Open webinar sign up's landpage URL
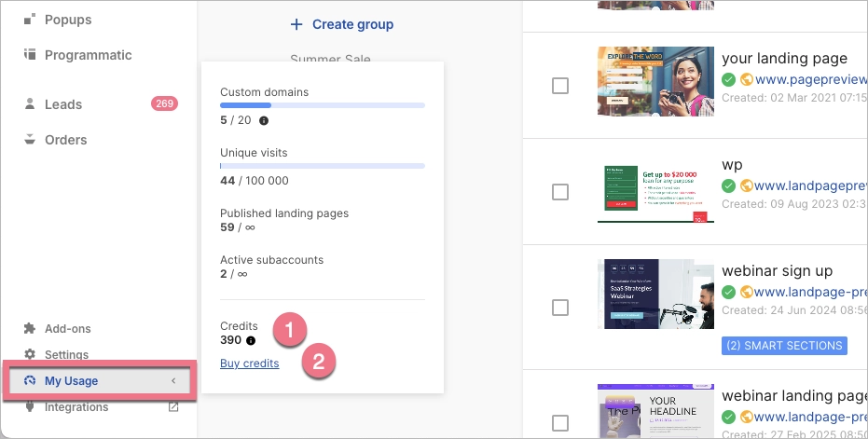Screen dimensions: 868x439 click(810, 293)
